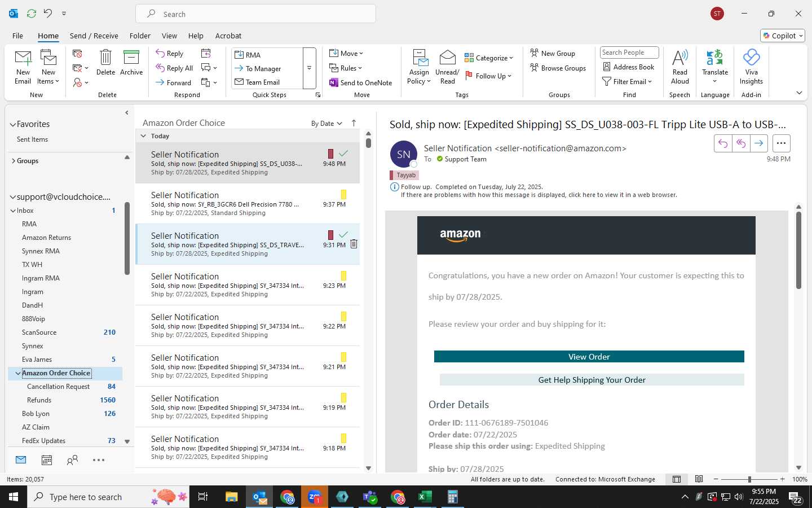
Task: Reverse the sort order arrow
Action: click(354, 123)
